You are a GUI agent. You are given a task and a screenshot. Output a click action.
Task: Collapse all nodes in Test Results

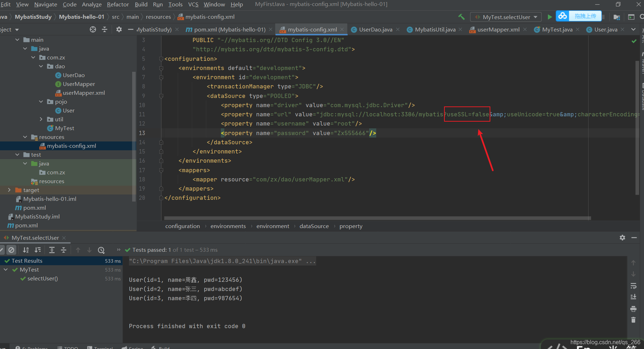63,250
